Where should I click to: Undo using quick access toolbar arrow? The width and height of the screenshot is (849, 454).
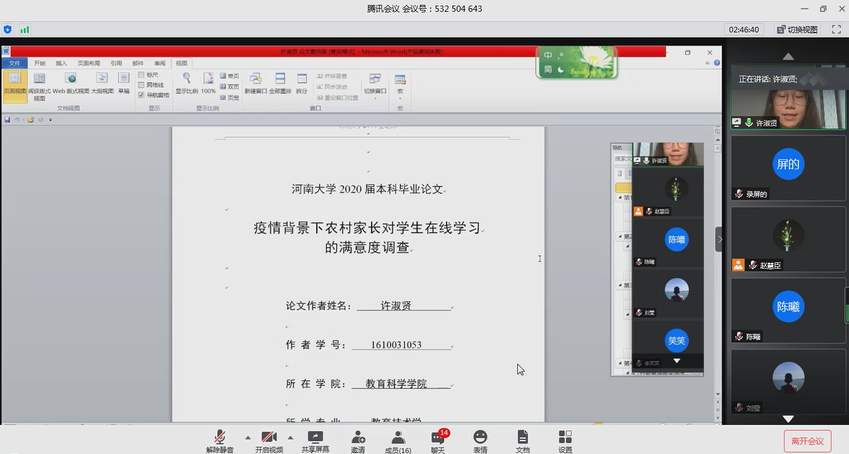coord(17,120)
